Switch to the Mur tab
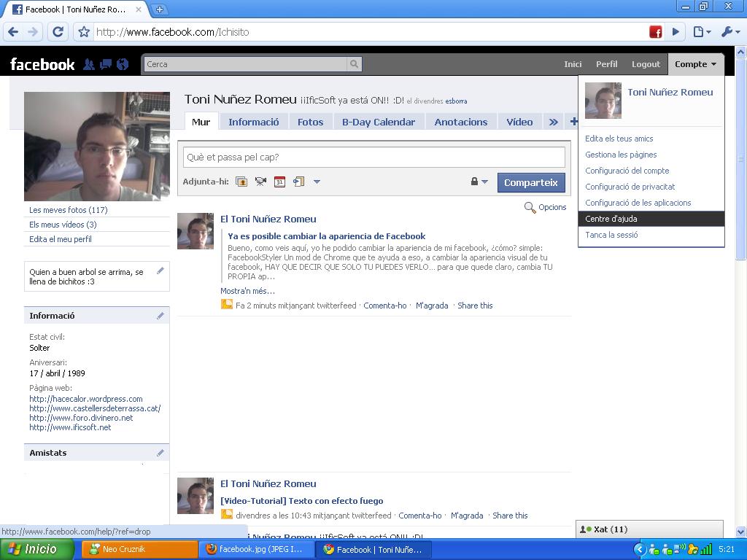Viewport: 747px width, 560px height. (201, 122)
